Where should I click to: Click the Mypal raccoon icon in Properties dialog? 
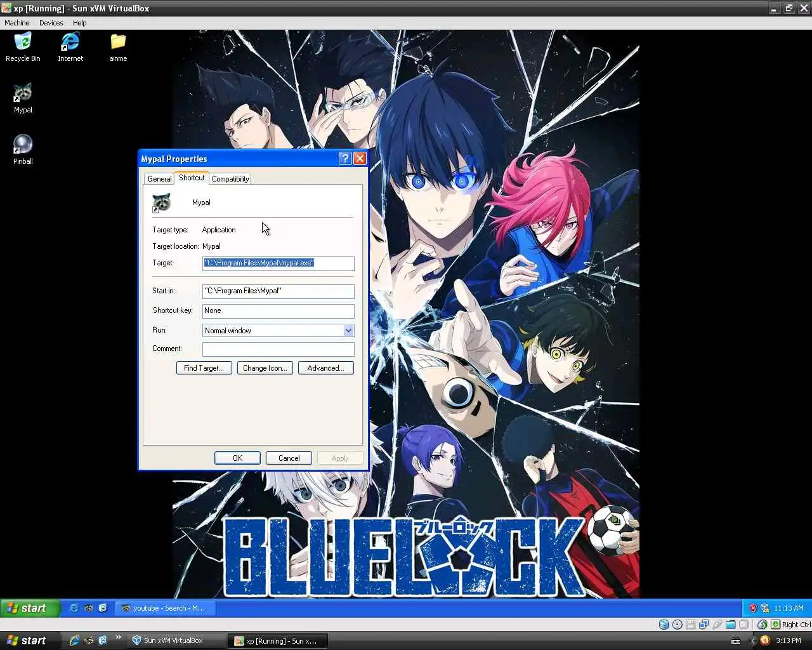(162, 202)
